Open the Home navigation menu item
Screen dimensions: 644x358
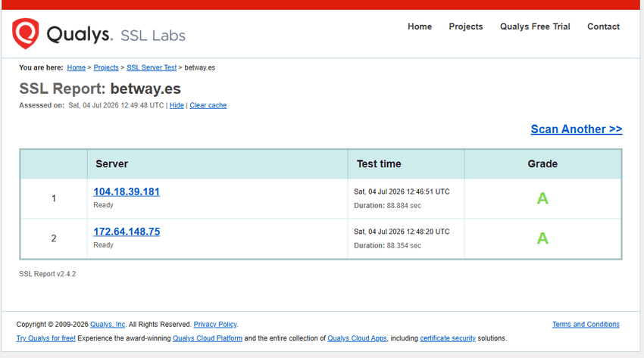(419, 26)
